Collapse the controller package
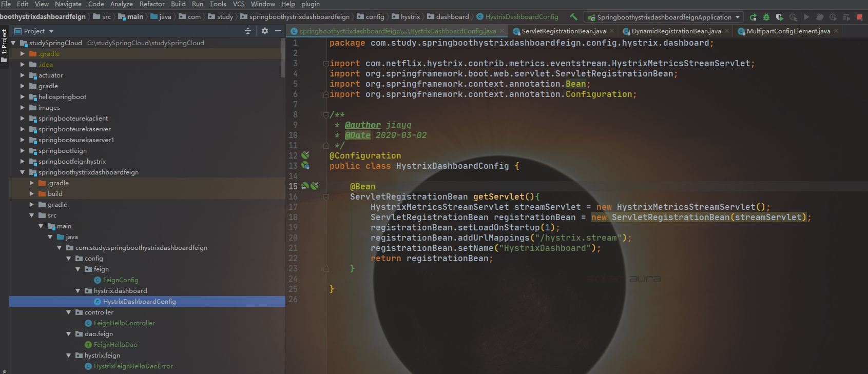Image resolution: width=868 pixels, height=374 pixels. 69,312
